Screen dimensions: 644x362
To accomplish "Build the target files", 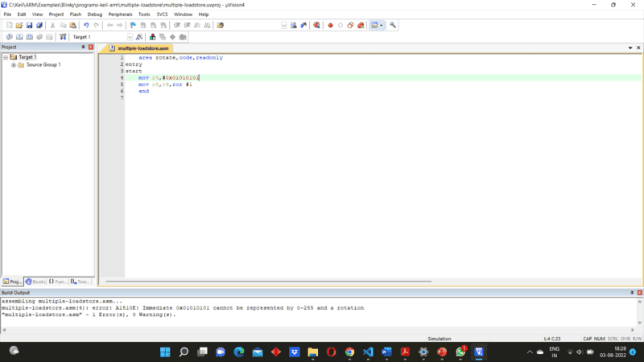I will click(x=19, y=37).
